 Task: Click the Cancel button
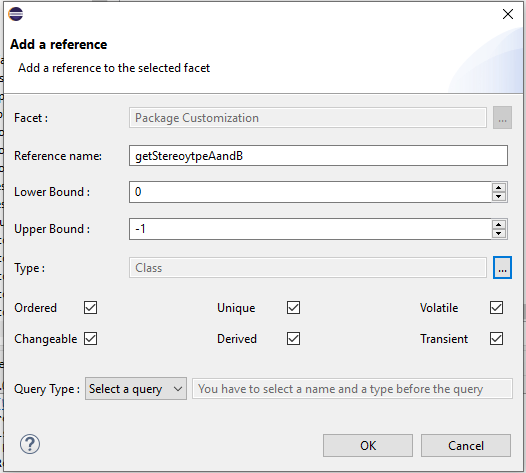pos(466,445)
